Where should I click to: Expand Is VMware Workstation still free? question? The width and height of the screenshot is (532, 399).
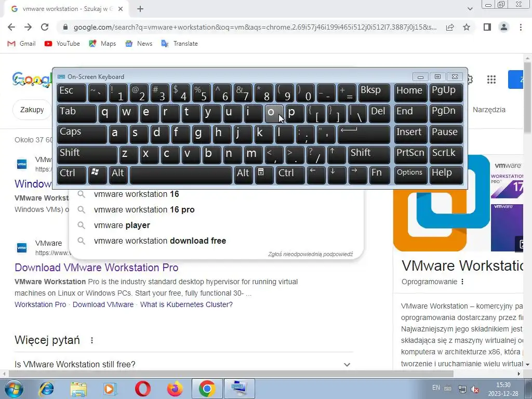coord(184,364)
